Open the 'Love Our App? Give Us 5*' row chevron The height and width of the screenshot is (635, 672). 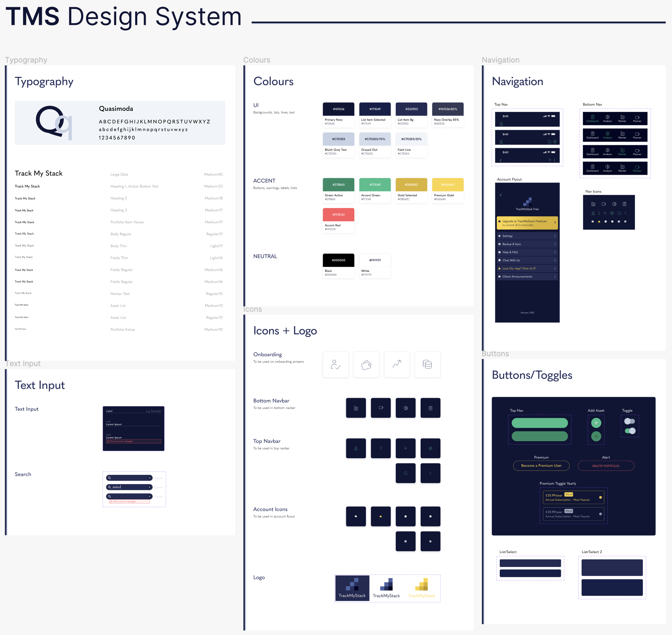[x=555, y=269]
